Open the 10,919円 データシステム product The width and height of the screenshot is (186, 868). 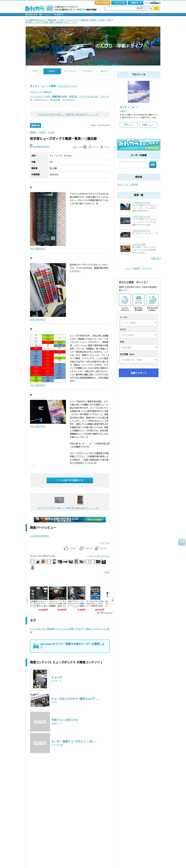pos(95,598)
